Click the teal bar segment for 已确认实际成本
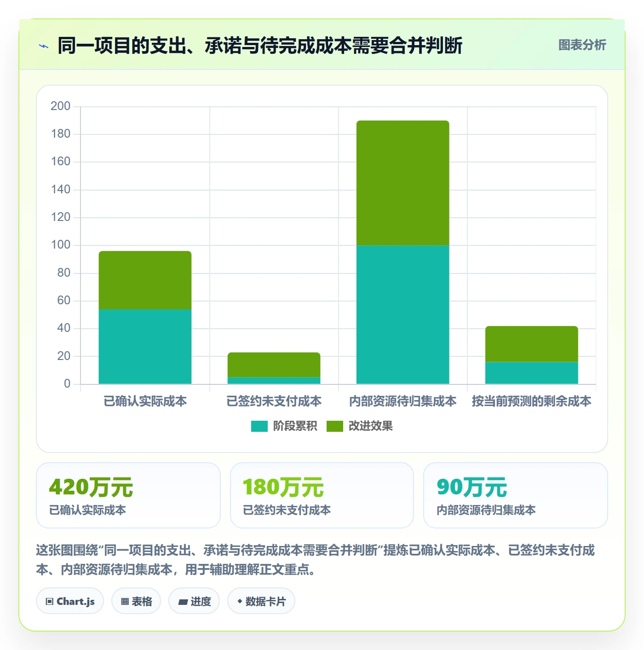This screenshot has height=650, width=644. (145, 347)
